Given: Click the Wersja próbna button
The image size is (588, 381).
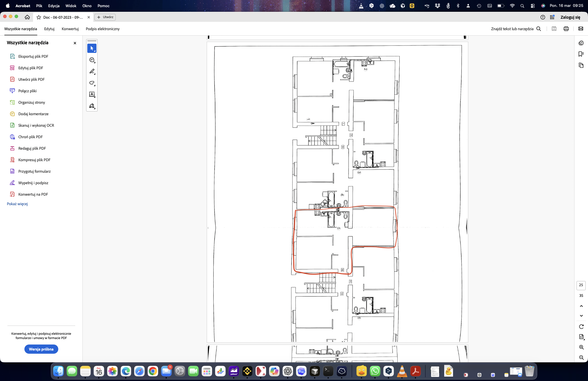Looking at the screenshot, I should click(x=41, y=349).
